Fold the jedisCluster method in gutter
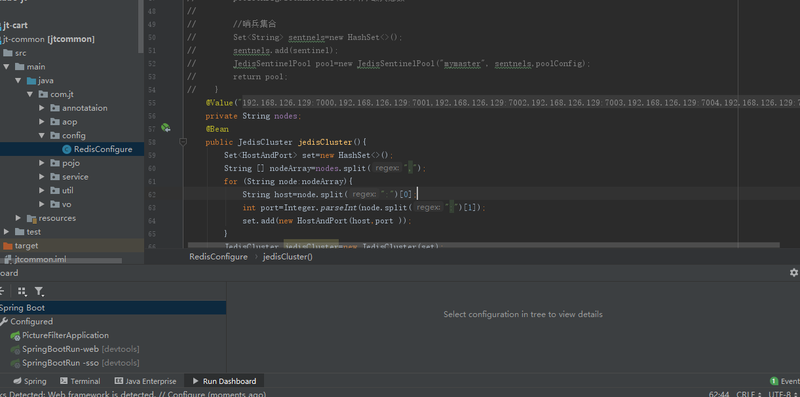 (183, 142)
